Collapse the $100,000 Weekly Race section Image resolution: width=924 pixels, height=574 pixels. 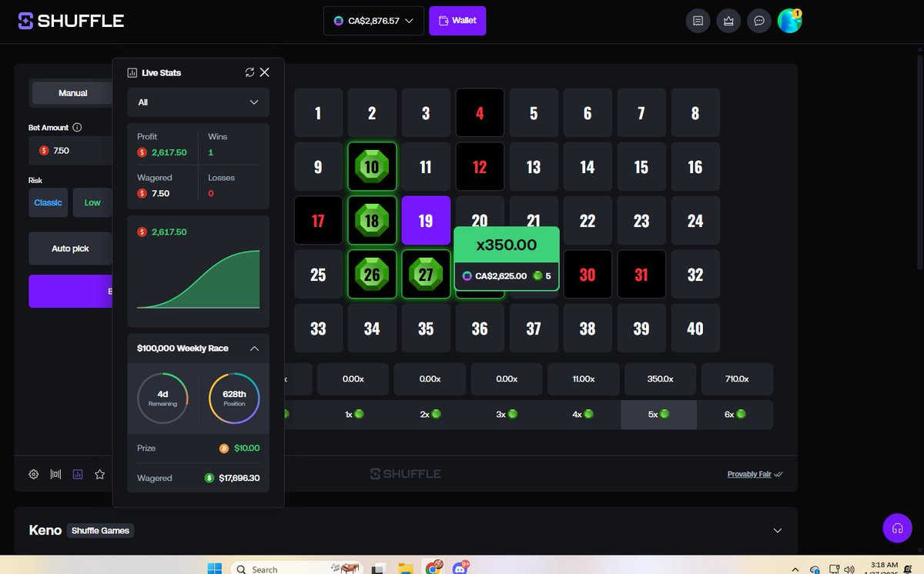pos(254,349)
